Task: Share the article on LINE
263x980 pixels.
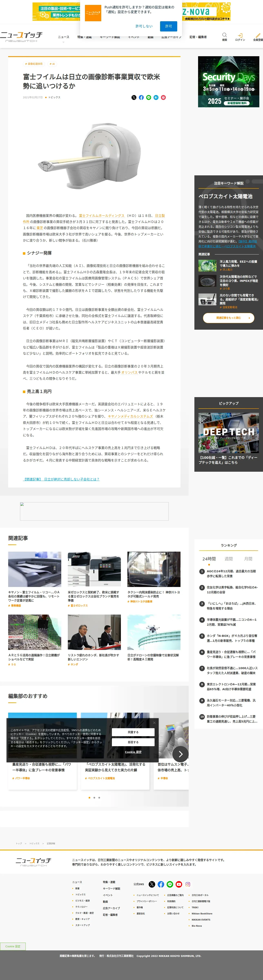Action: point(149,97)
